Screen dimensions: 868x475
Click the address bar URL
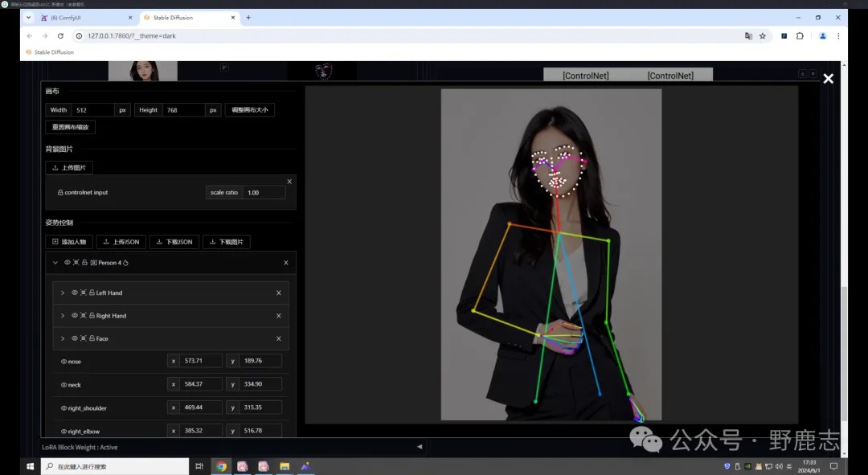pyautogui.click(x=131, y=35)
